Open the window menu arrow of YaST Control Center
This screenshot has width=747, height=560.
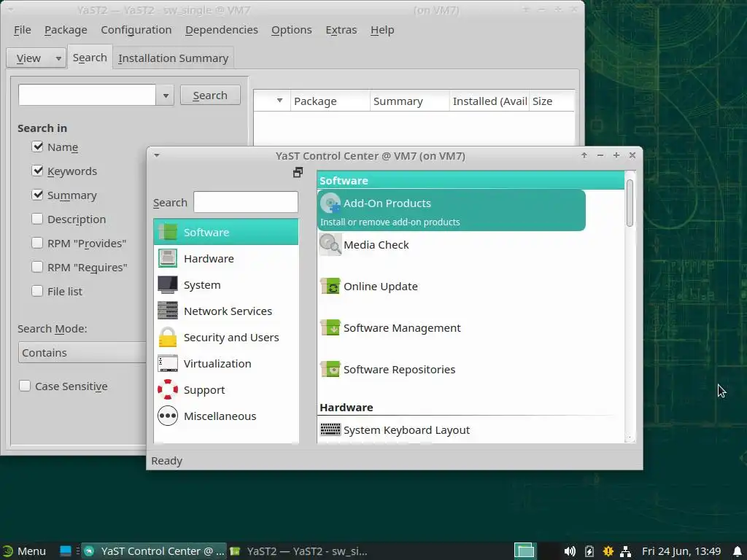tap(157, 155)
